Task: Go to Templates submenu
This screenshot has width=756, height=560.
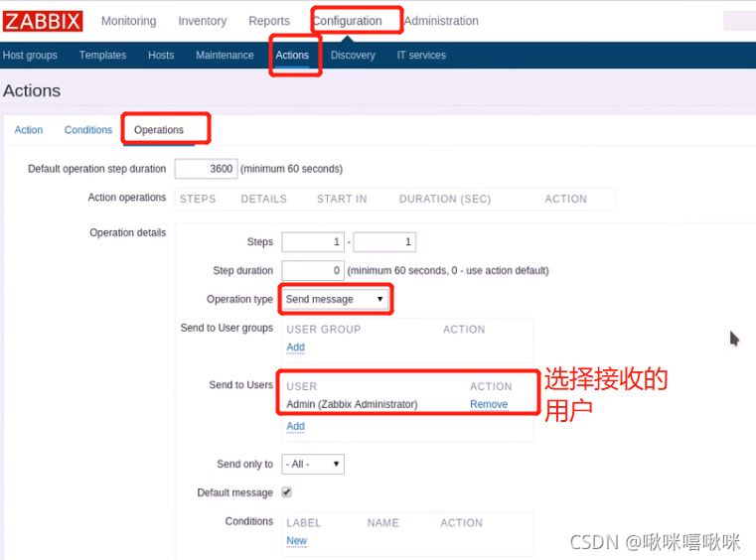Action: tap(102, 55)
